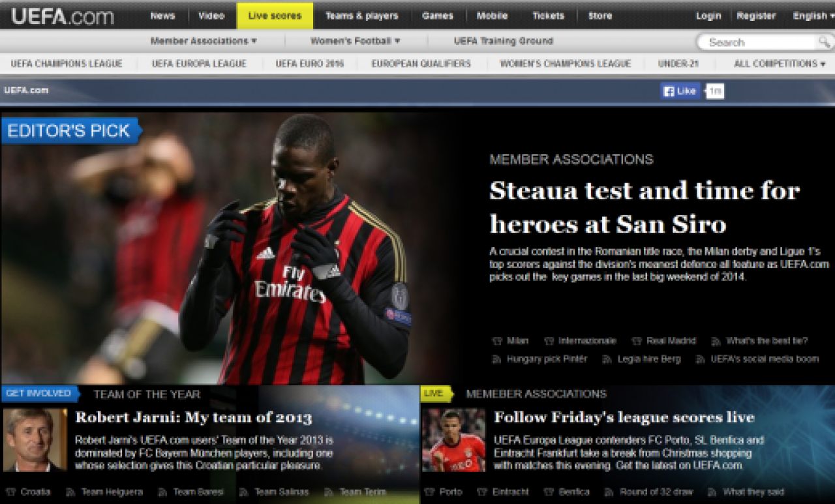Open Robert Jarni: My team of 2013 article

pos(194,417)
